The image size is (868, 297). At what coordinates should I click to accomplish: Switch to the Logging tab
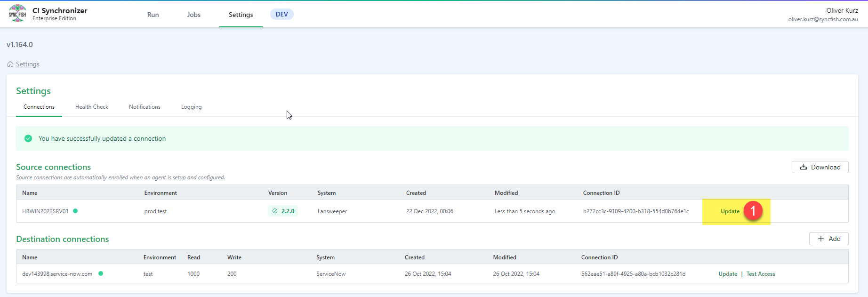[x=191, y=107]
